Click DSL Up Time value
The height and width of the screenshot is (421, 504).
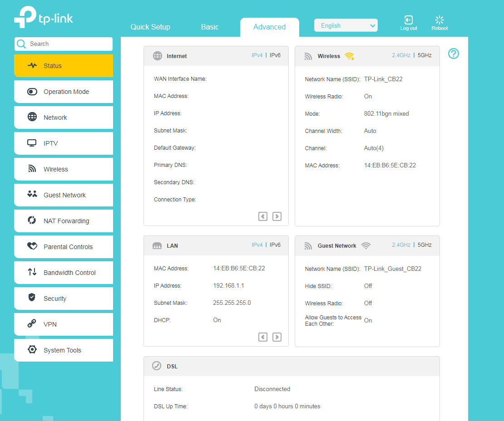(x=287, y=406)
